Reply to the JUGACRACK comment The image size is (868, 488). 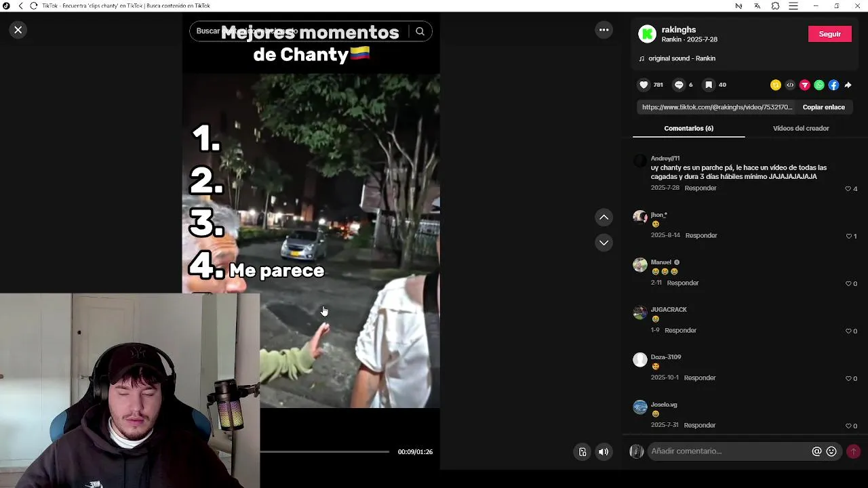pyautogui.click(x=681, y=330)
